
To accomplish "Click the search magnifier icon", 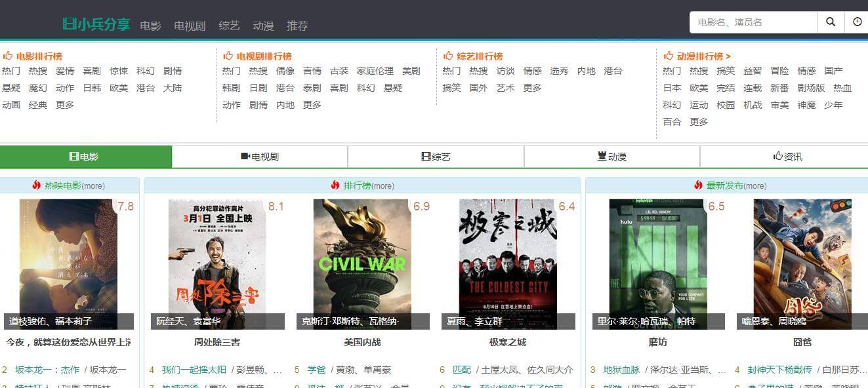I will coord(831,22).
